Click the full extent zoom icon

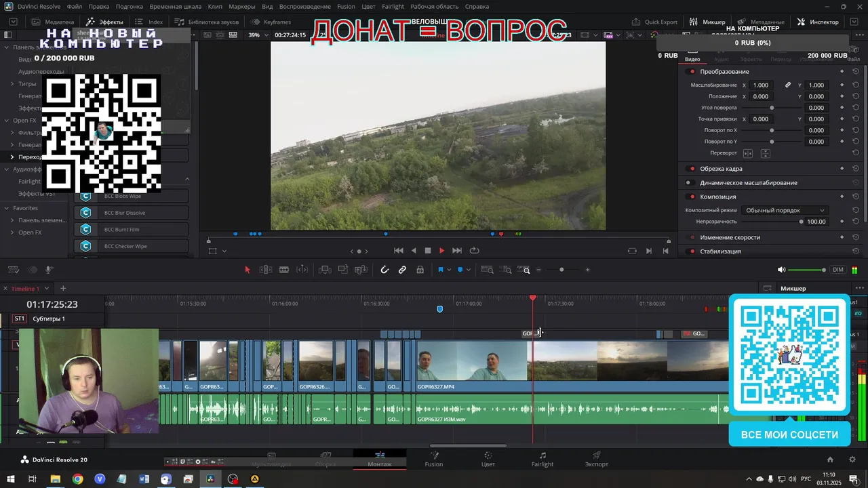tap(487, 270)
